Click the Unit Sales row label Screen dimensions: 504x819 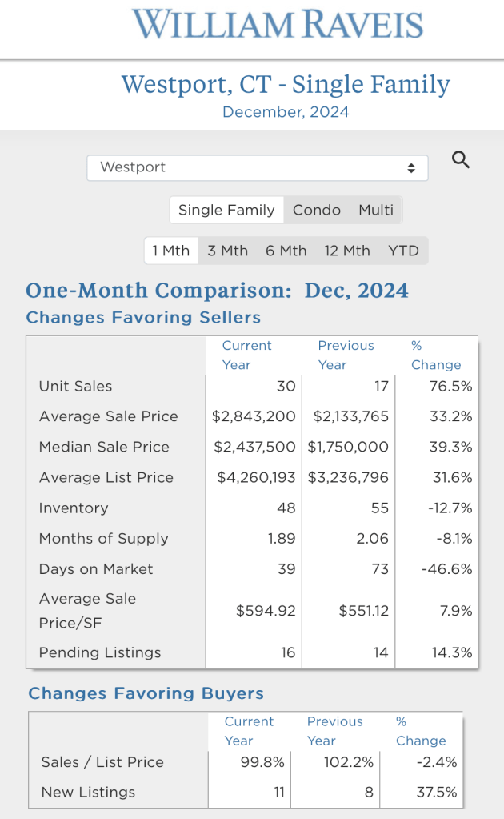pyautogui.click(x=76, y=386)
